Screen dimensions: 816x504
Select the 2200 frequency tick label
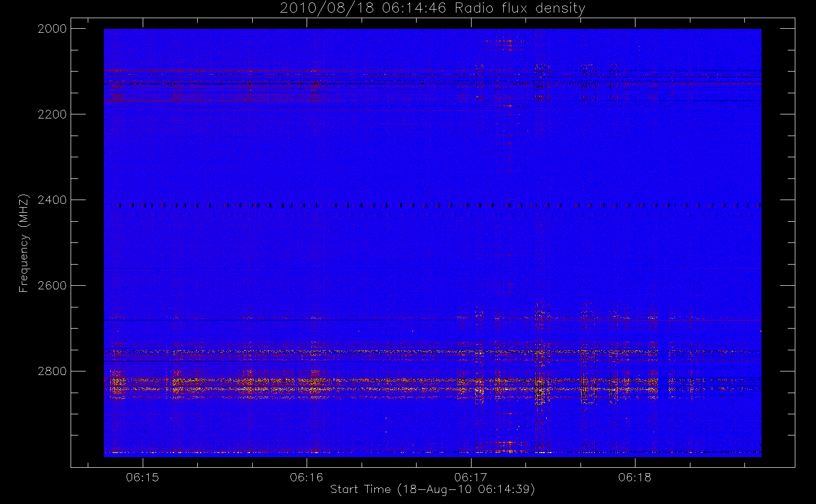pyautogui.click(x=52, y=114)
